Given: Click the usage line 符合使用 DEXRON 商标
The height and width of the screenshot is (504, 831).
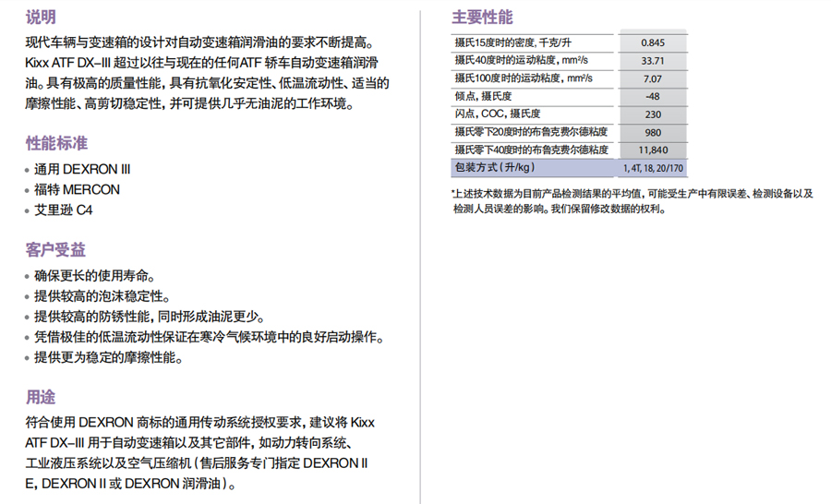Looking at the screenshot, I should (x=199, y=423).
